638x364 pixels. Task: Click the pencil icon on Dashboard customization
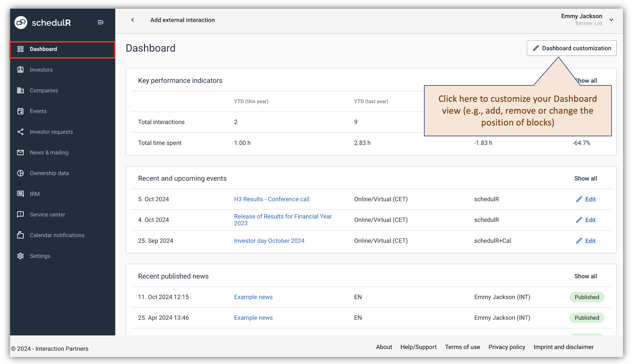click(537, 48)
